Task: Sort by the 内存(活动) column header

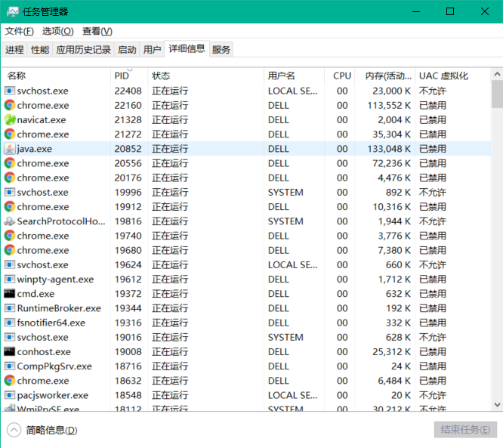Action: [x=385, y=76]
